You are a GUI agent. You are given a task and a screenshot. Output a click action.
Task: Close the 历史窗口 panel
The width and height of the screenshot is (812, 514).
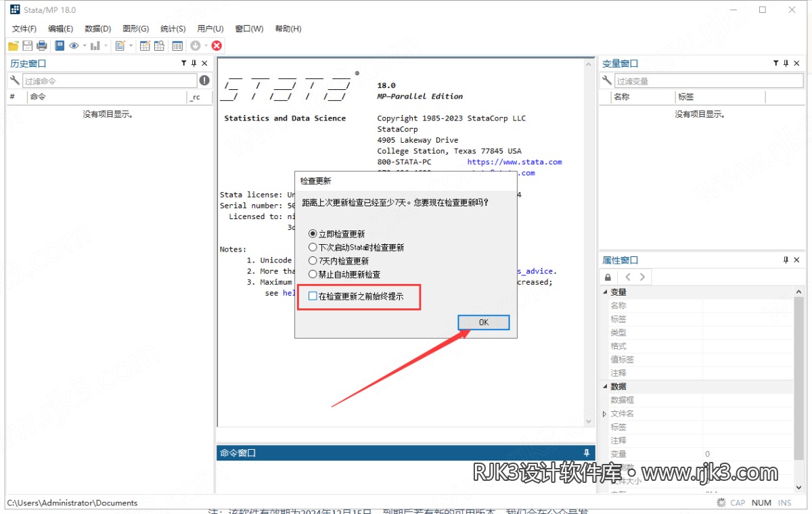click(205, 64)
